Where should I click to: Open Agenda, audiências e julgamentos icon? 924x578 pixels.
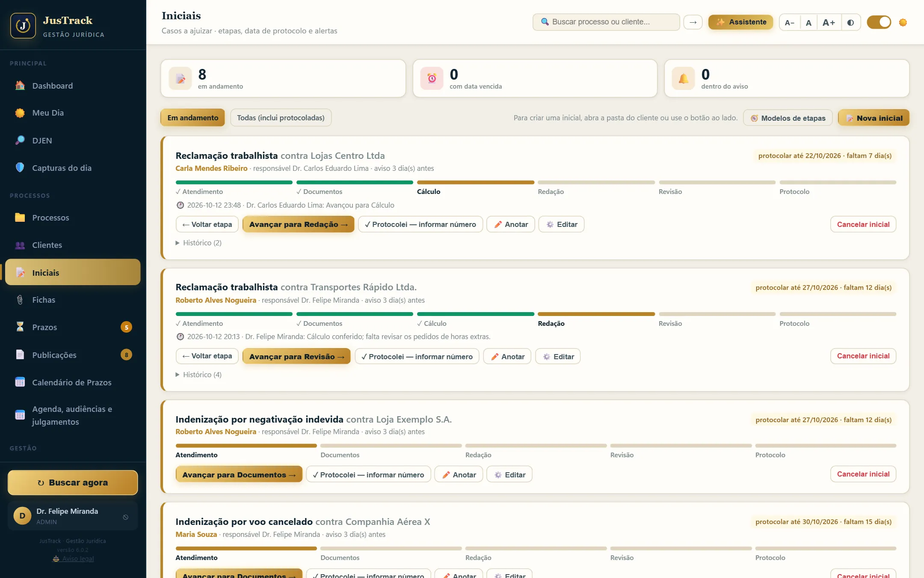(x=20, y=415)
